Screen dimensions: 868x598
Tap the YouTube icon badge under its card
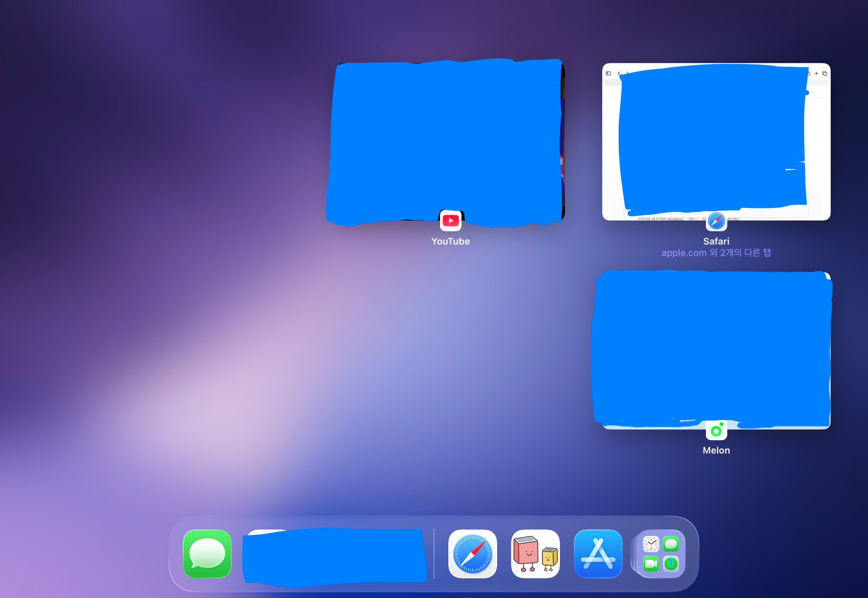click(x=450, y=220)
